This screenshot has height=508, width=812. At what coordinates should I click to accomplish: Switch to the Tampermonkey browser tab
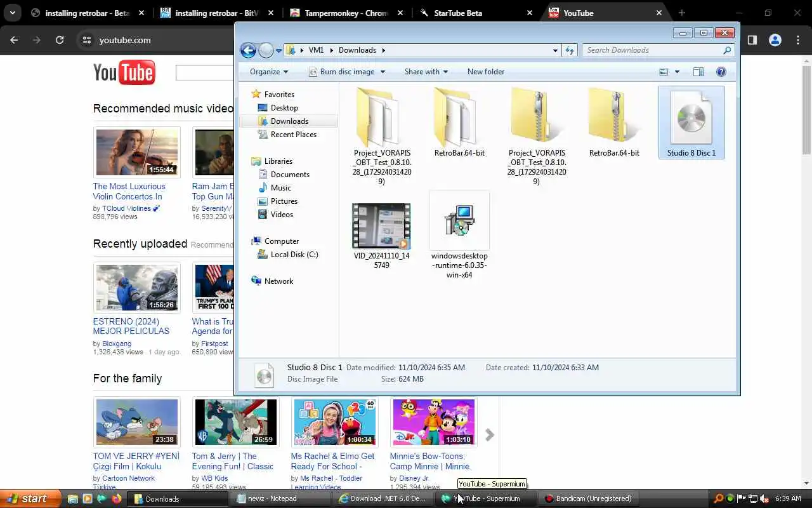click(x=346, y=13)
